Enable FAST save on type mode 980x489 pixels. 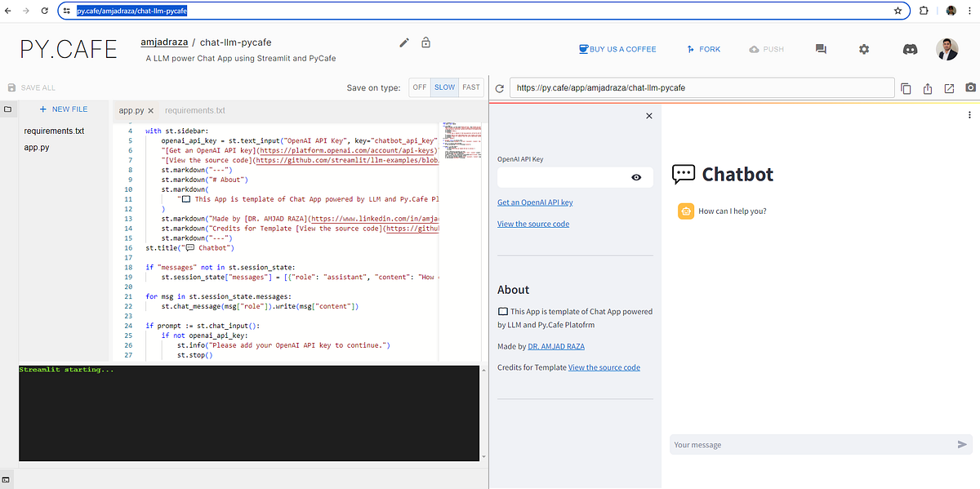(470, 87)
